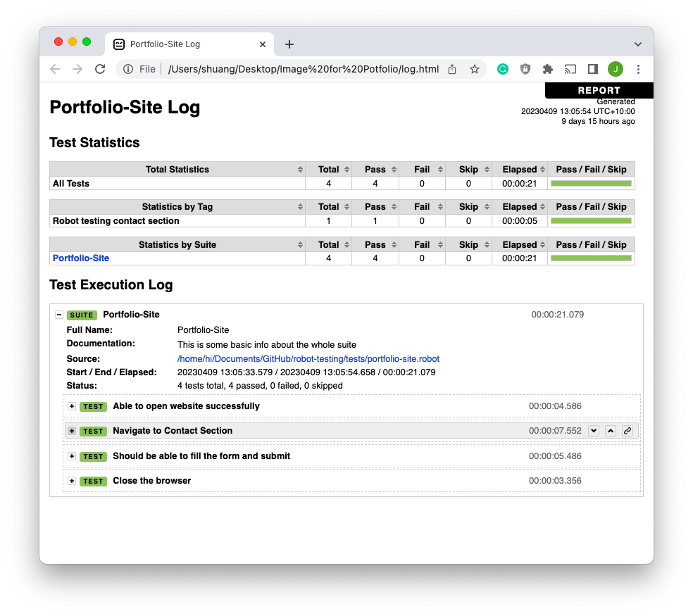Click the Grammarly extension icon
The image size is (693, 616).
(503, 69)
